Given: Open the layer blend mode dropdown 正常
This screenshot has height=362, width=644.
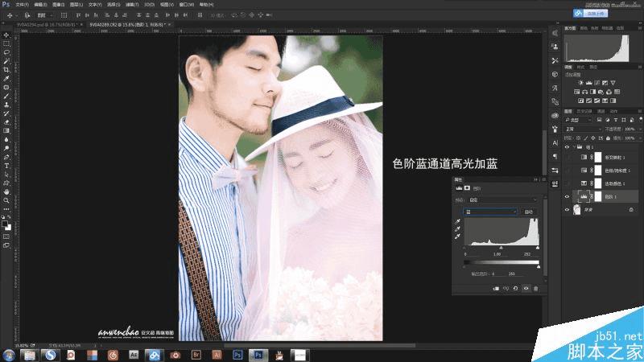Looking at the screenshot, I should click(x=581, y=128).
